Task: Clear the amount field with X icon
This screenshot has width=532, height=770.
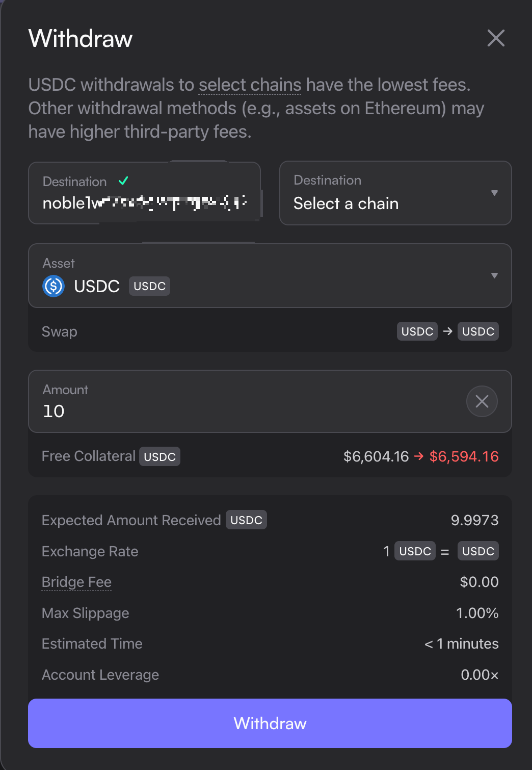Action: click(482, 401)
